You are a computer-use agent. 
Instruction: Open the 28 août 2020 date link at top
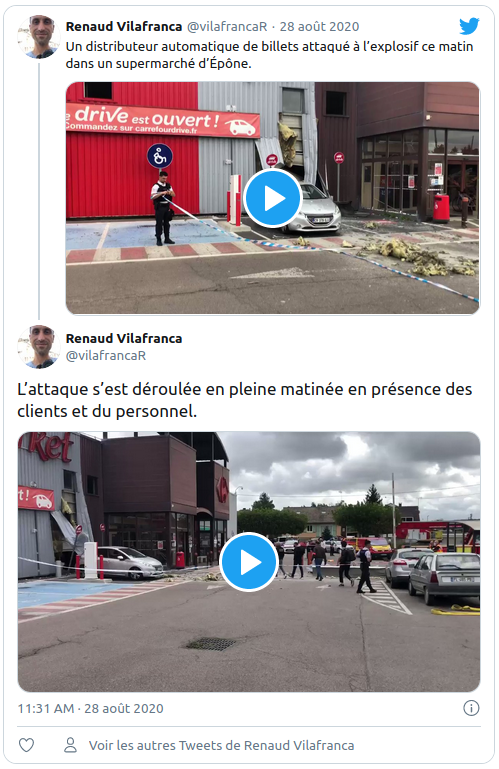(319, 26)
